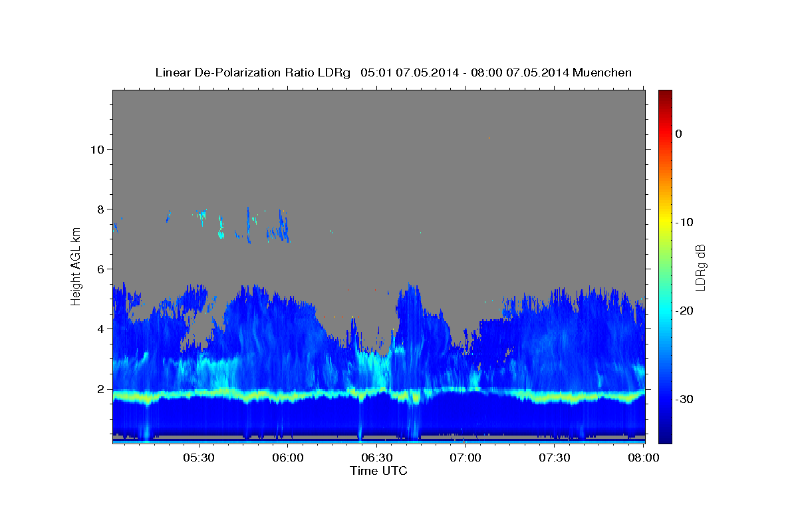Click the '06:00' time tick label
Screen dimensions: 798x532
click(288, 458)
